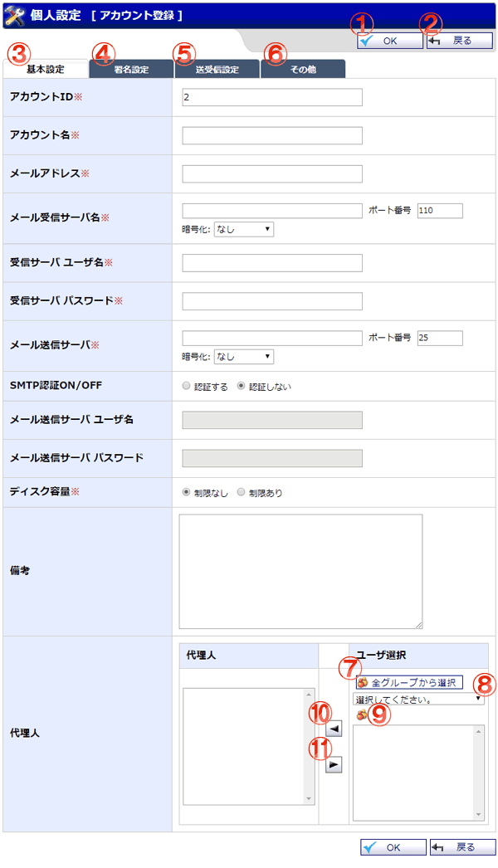
Task: Select 制限なし for disk capacity
Action: click(186, 492)
